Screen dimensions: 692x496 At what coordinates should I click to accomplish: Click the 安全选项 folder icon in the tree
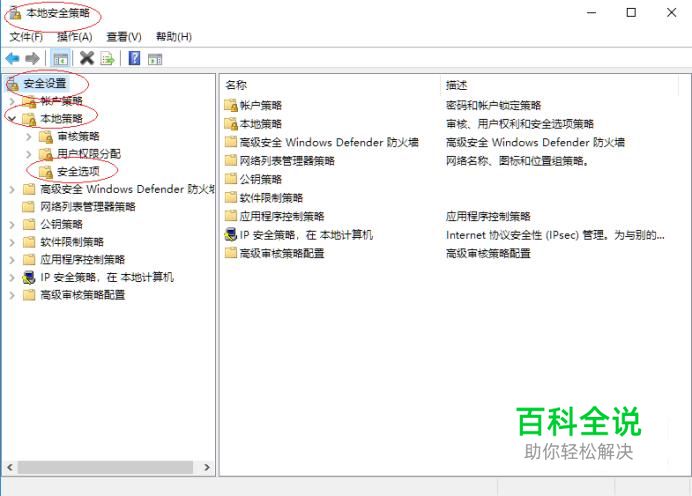46,172
